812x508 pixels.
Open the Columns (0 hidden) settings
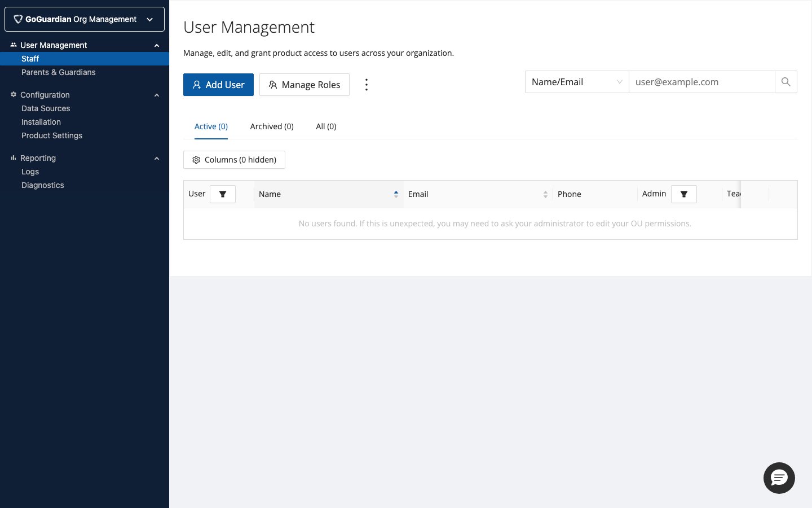coord(234,160)
